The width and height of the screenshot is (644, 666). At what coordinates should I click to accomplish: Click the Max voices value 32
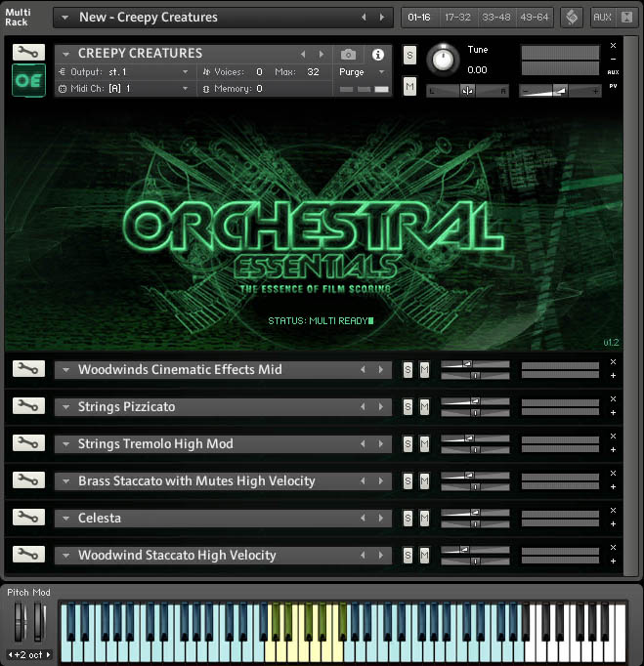coord(313,72)
